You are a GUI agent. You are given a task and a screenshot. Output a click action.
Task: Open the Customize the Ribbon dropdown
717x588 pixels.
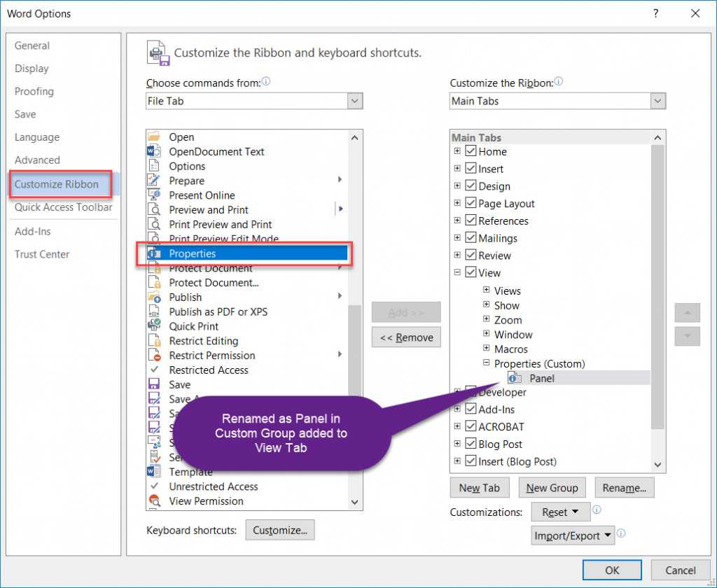[657, 101]
